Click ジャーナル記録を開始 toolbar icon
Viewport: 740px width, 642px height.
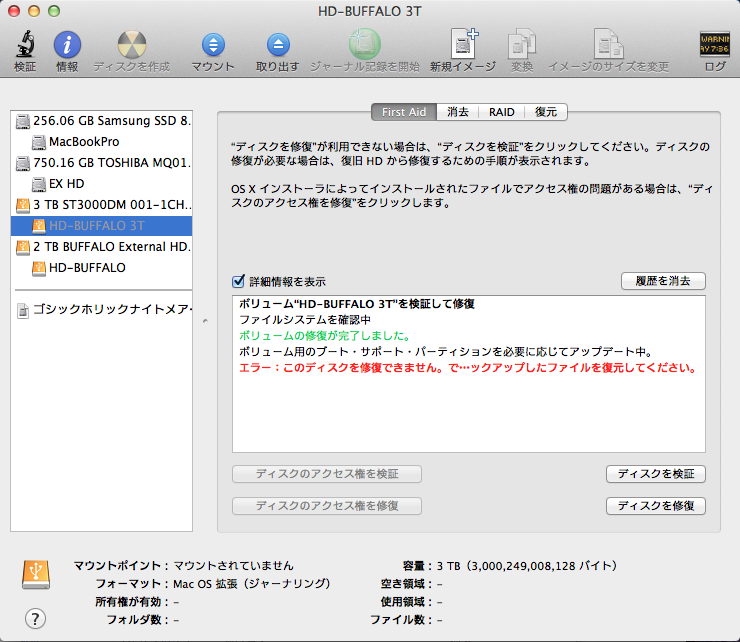tap(365, 44)
